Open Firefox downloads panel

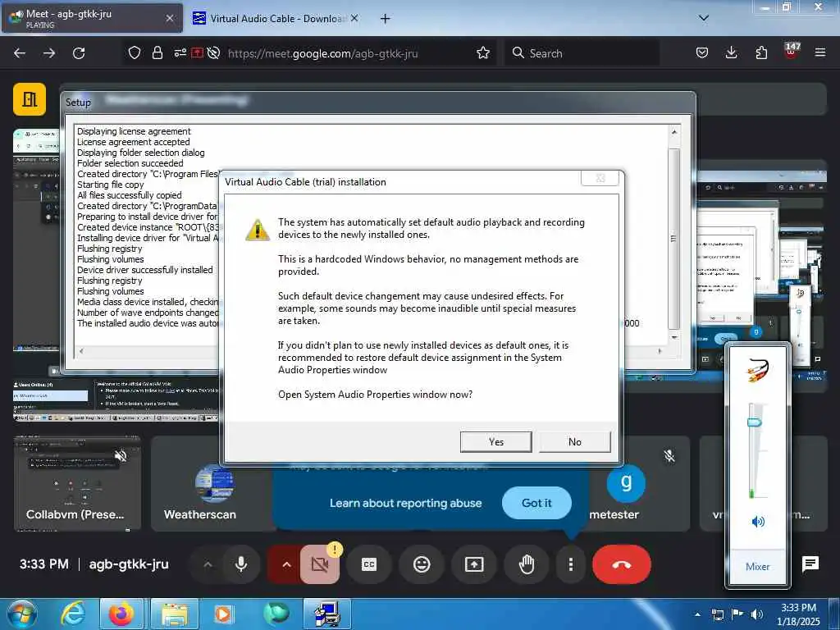[x=731, y=52]
